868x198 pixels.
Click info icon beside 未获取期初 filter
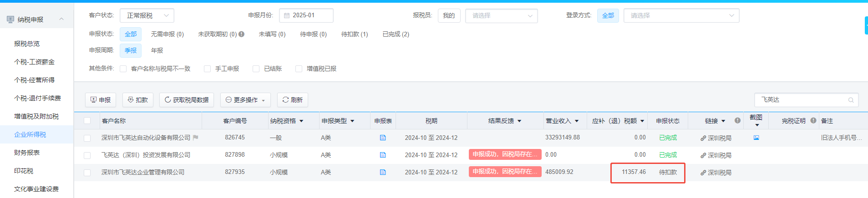click(242, 34)
